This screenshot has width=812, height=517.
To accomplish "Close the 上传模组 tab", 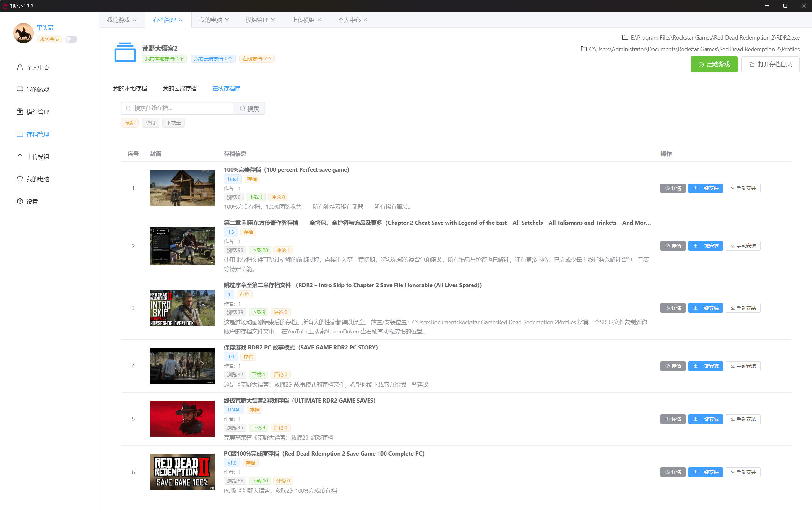I will tap(319, 20).
